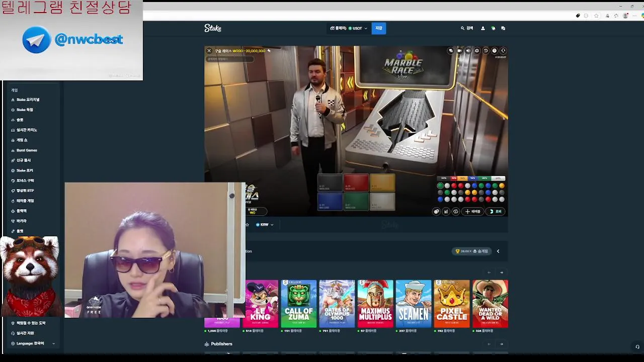Bet on the yellow marble tile

382,183
